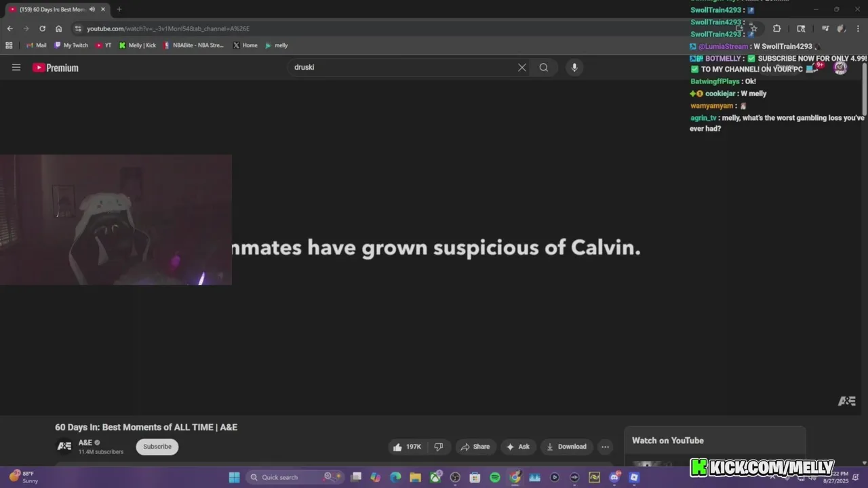Screen dimensions: 868x488
Task: Open the 'Melly | Kick' bookmark
Action: [138, 45]
